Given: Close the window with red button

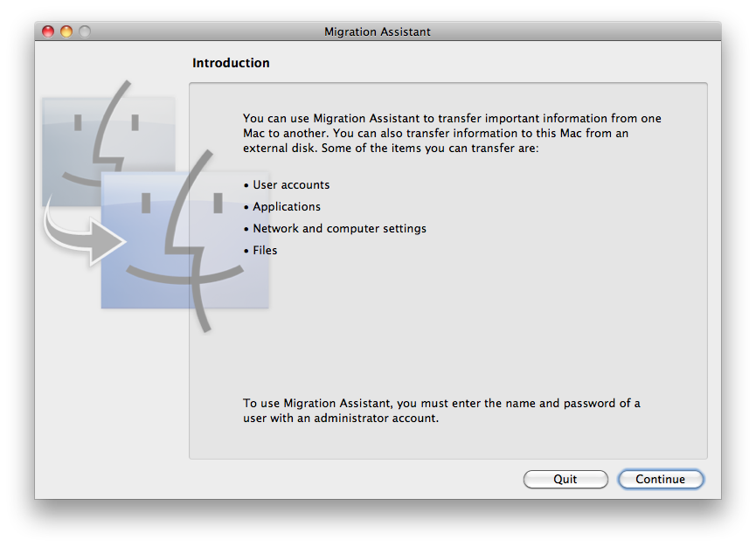Looking at the screenshot, I should coord(48,31).
